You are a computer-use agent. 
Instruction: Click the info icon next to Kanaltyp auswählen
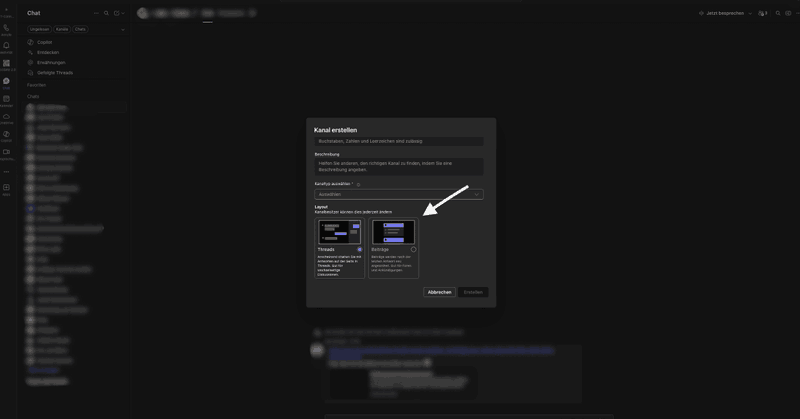[358, 185]
